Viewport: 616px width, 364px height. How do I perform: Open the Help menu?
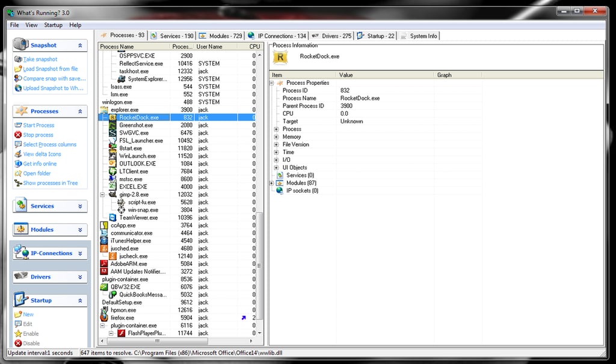75,25
